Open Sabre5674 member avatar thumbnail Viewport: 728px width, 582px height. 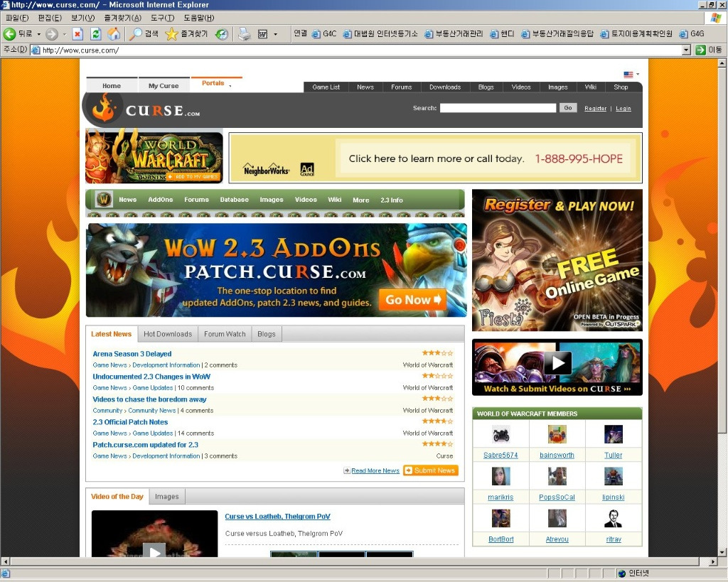pos(500,435)
